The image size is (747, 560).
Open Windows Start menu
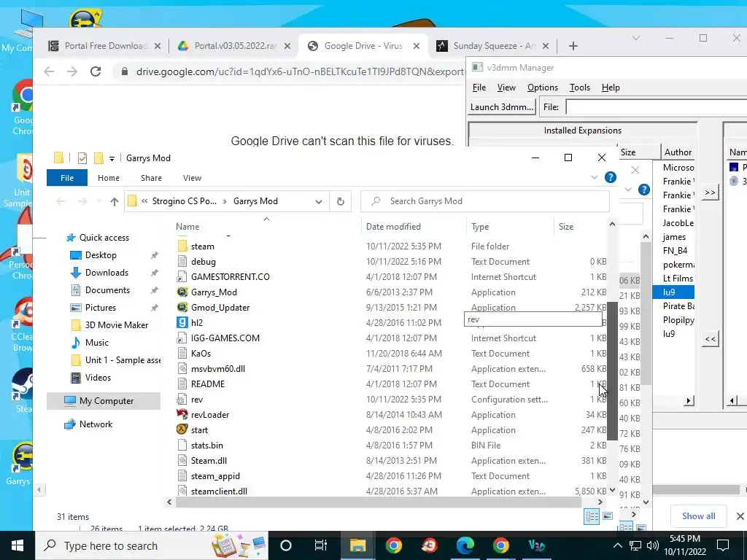click(18, 545)
